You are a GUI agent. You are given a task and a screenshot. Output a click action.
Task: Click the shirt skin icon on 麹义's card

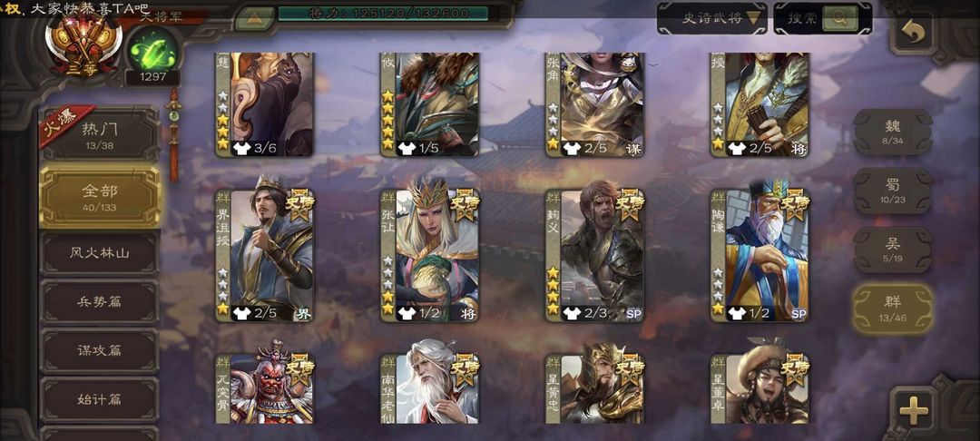(572, 313)
